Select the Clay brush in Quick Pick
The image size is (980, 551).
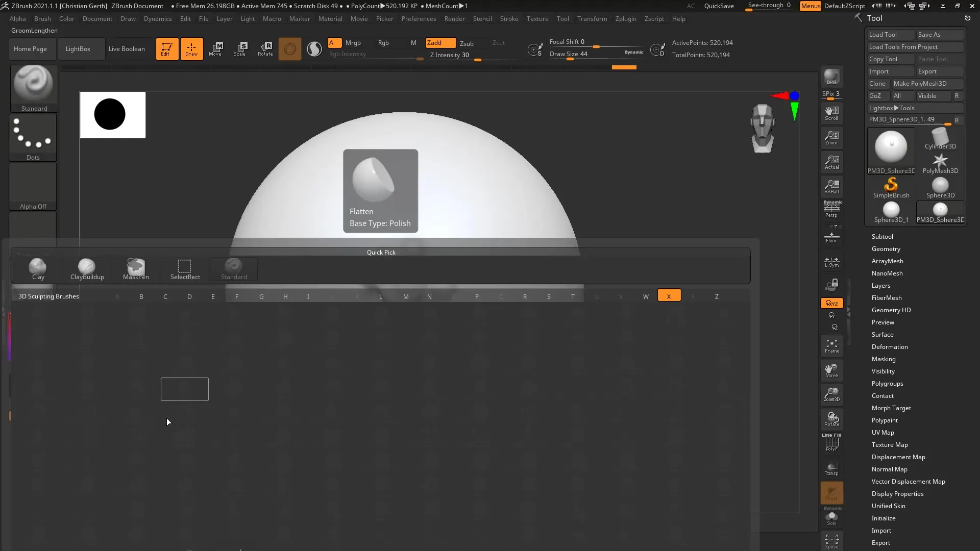click(x=38, y=269)
